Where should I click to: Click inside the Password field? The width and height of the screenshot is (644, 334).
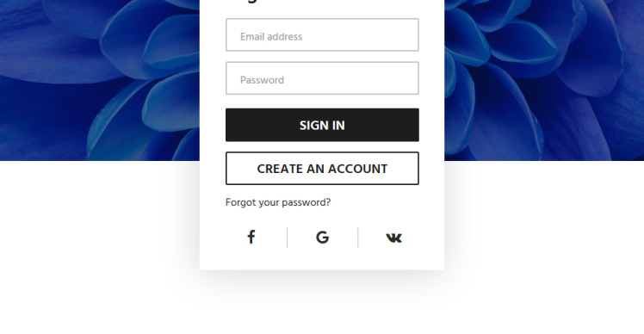(x=322, y=78)
